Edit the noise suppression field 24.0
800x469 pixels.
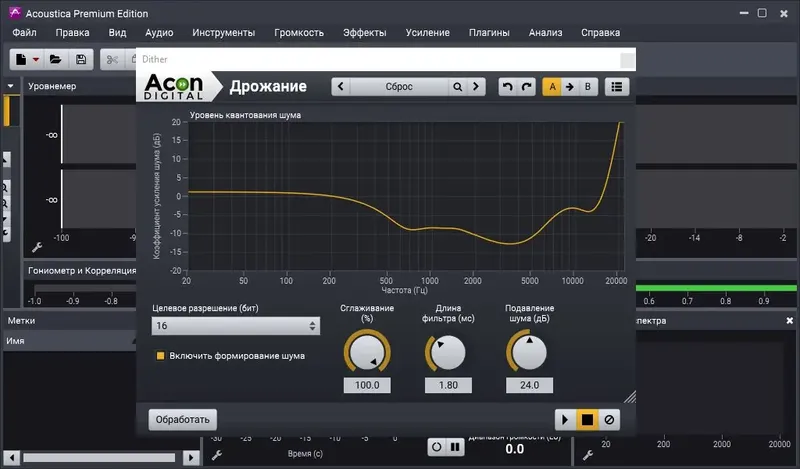(529, 385)
